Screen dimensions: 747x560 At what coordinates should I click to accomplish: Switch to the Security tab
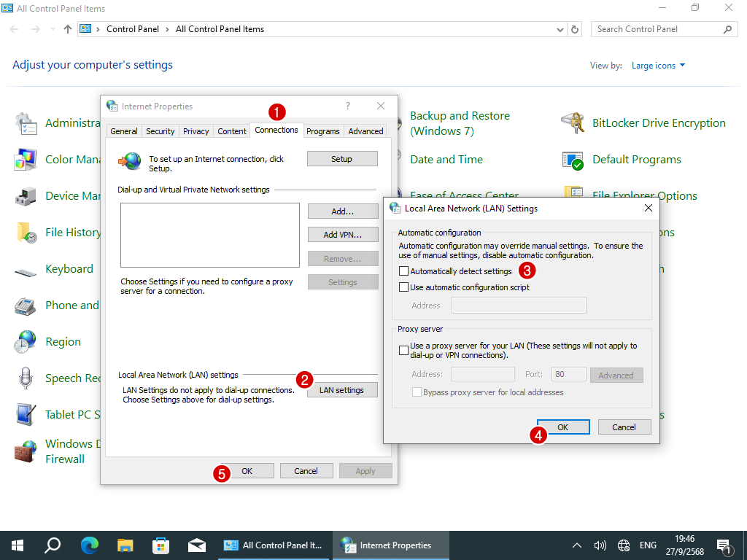pos(160,131)
